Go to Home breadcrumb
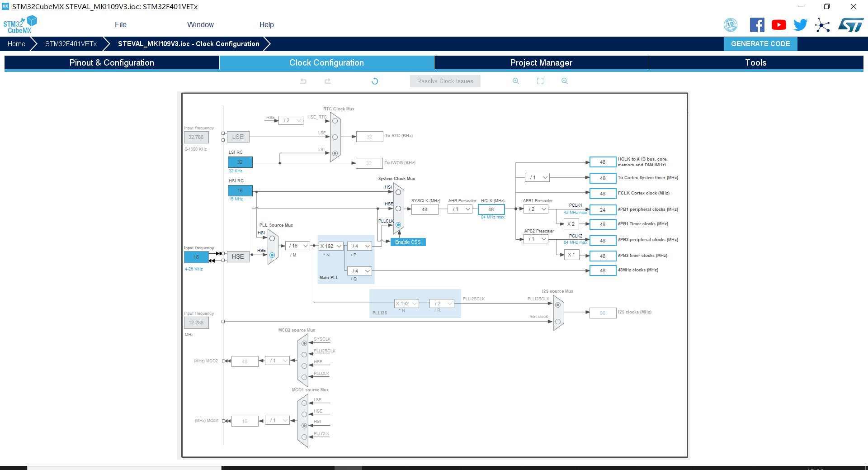The image size is (868, 470). (16, 44)
